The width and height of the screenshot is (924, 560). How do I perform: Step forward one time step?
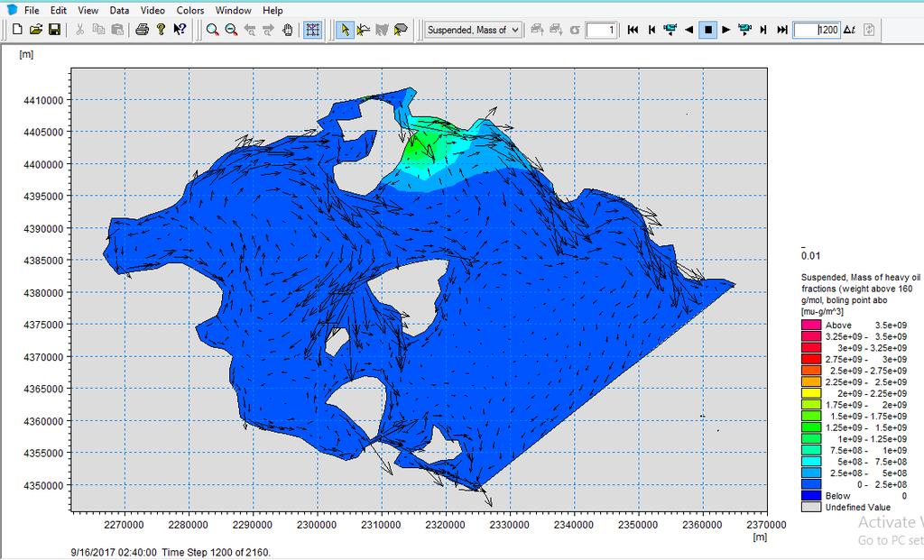(763, 30)
